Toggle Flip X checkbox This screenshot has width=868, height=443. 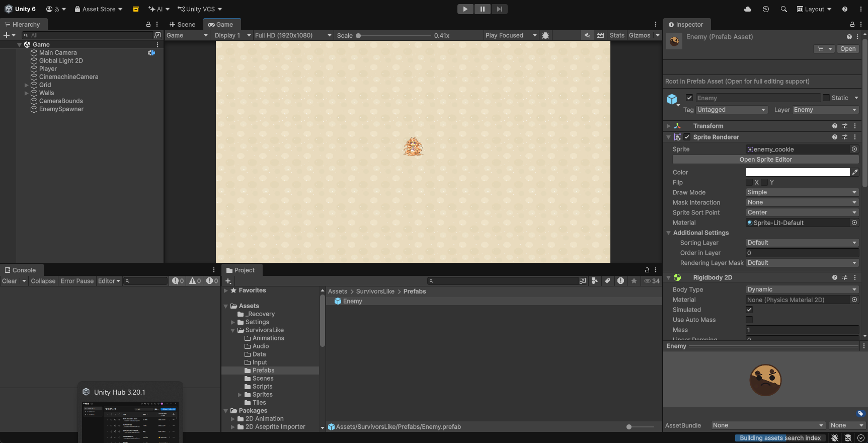[x=749, y=182]
